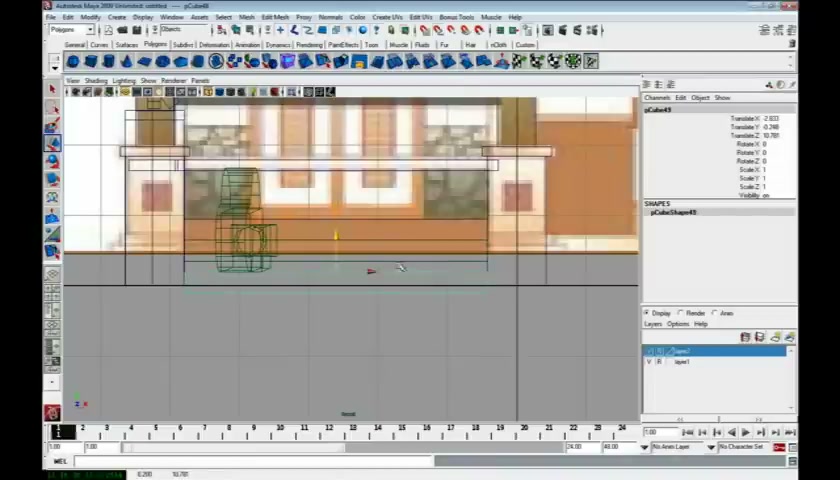The width and height of the screenshot is (840, 480).
Task: Open the Options menu in layer editor
Action: (678, 324)
